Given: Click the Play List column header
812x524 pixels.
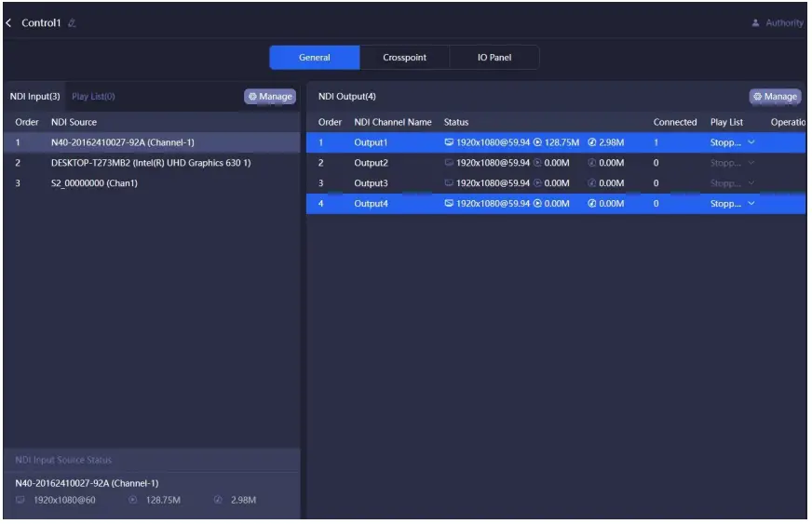Looking at the screenshot, I should coord(726,122).
